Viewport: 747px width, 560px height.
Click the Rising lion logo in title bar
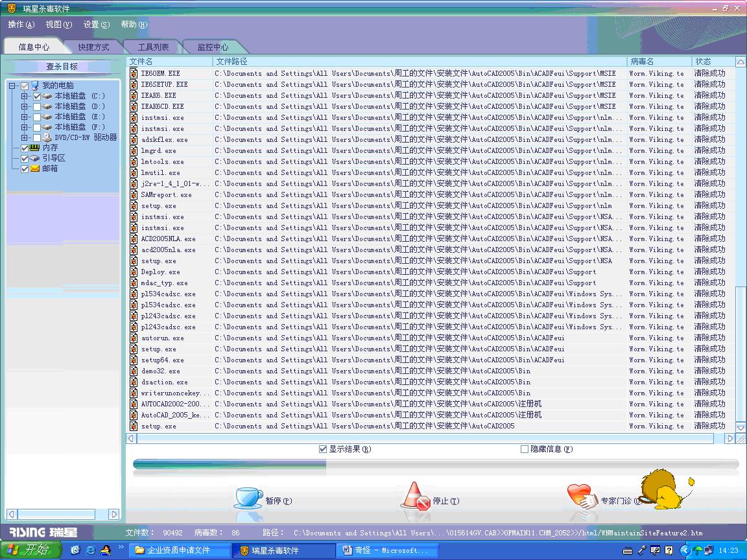pyautogui.click(x=12, y=8)
